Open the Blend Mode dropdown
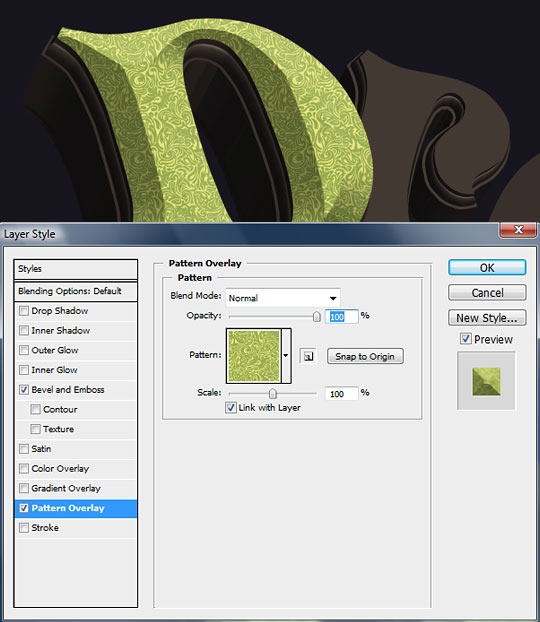 point(283,298)
